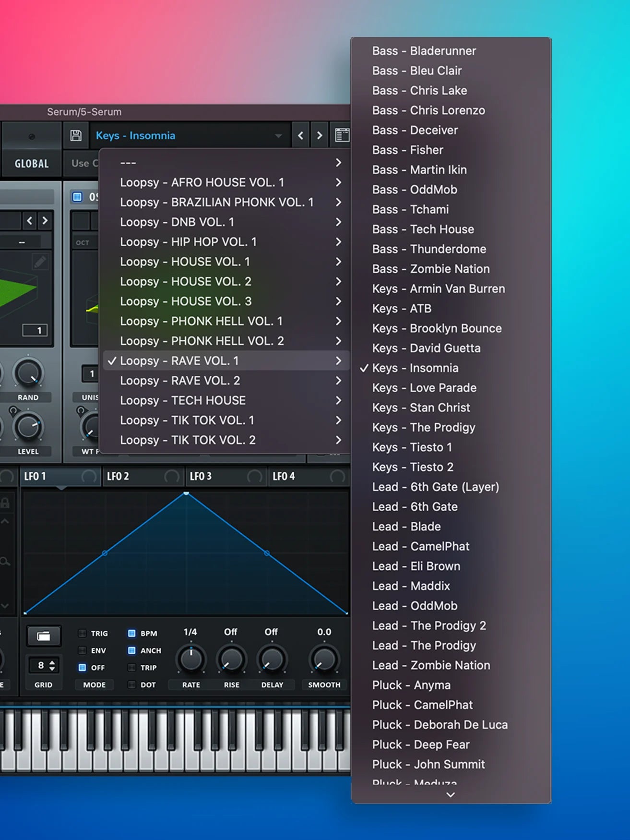
Task: Toggle the BPM sync checkbox
Action: pos(131,633)
